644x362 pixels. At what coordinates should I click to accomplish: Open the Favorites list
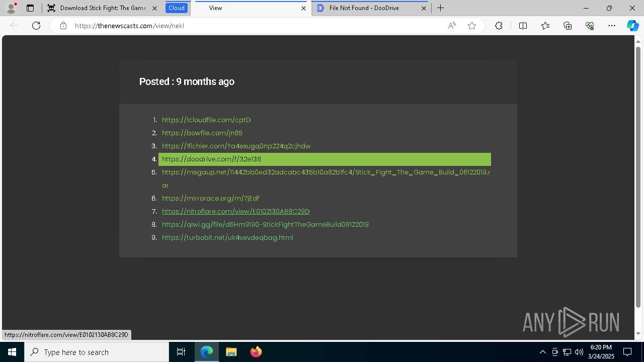[x=545, y=26]
